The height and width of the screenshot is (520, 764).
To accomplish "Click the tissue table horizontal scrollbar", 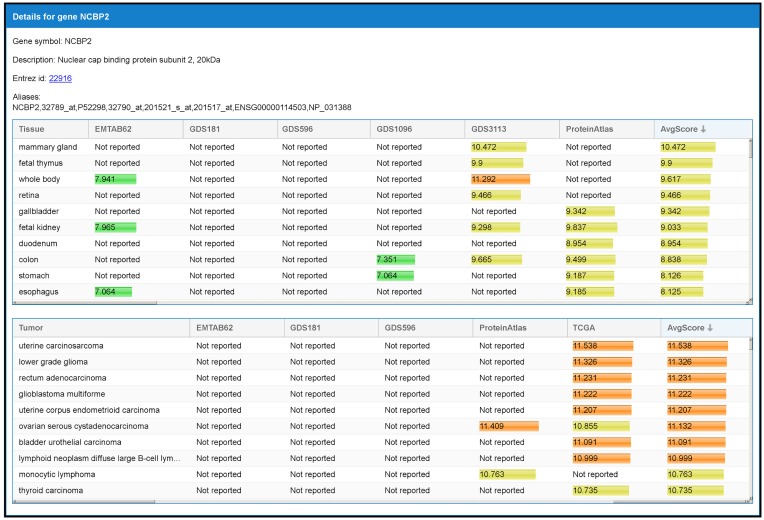I will coord(85,303).
